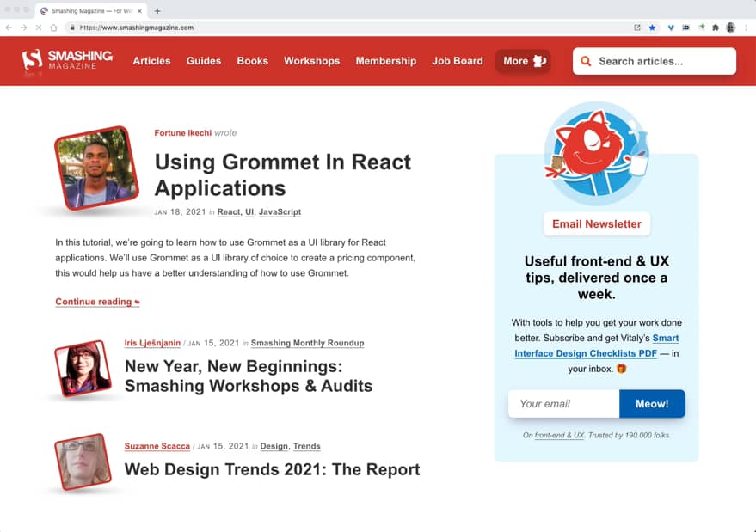Open the Workshops menu item
Viewport: 756px width, 532px height.
click(311, 61)
